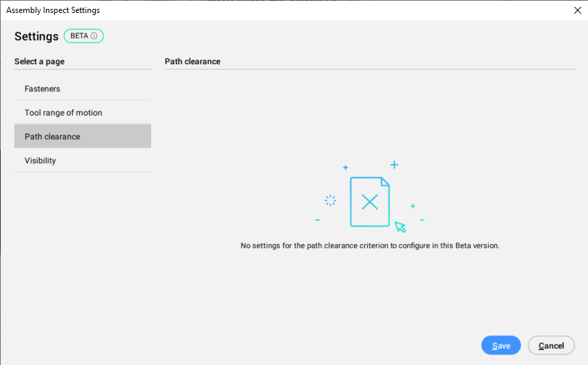Select the Tool range of motion page
Viewport: 588px width, 365px height.
pos(83,112)
